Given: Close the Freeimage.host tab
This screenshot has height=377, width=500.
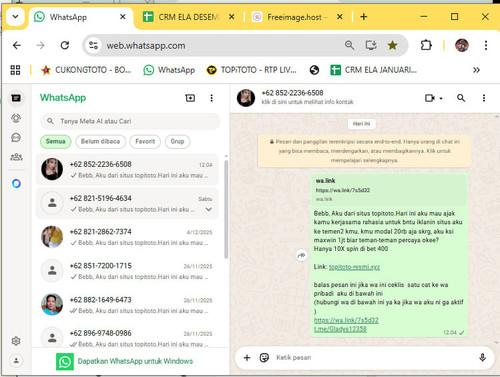Looking at the screenshot, I should pyautogui.click(x=340, y=17).
